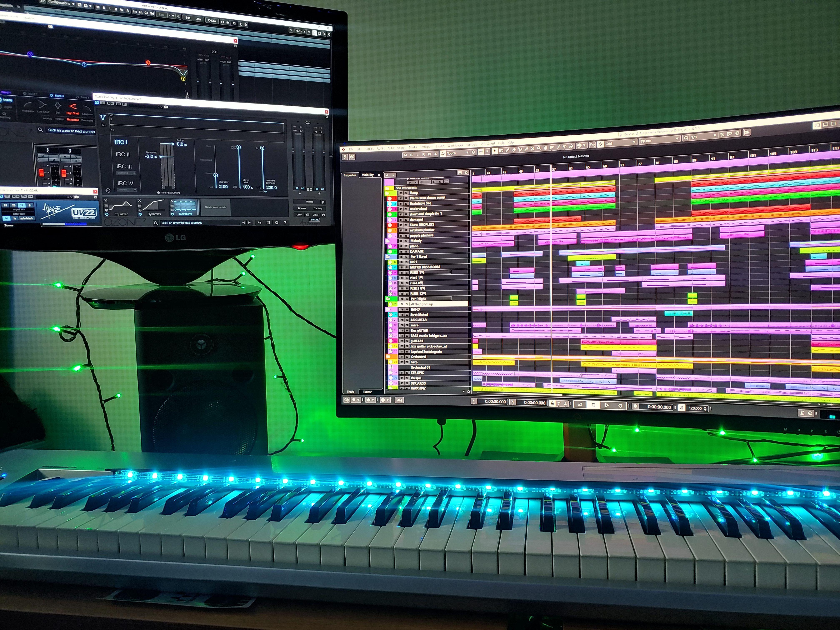Viewport: 840px width, 630px height.
Task: Open the Transport menu in Cubase
Action: tap(426, 147)
